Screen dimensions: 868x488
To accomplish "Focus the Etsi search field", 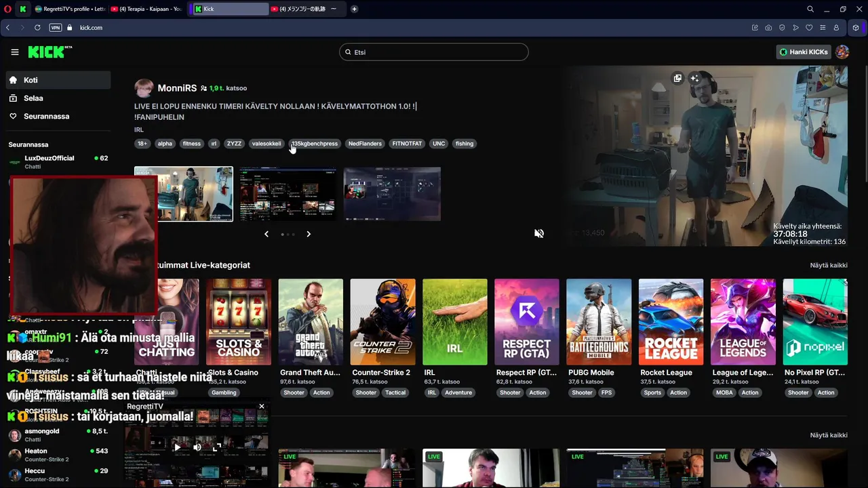I will pos(434,52).
